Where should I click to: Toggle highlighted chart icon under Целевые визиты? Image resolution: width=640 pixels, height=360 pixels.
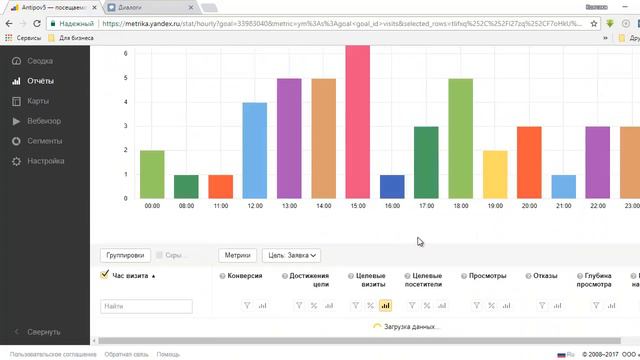tap(385, 305)
